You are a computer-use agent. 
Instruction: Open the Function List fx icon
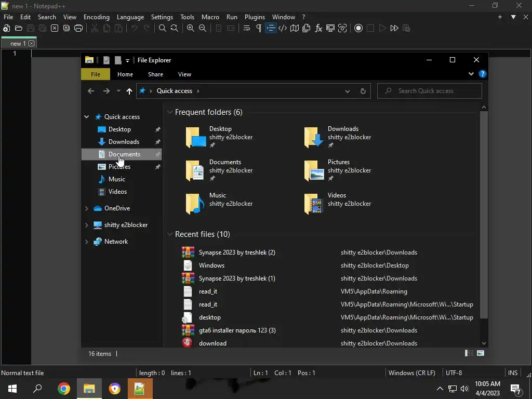click(318, 28)
